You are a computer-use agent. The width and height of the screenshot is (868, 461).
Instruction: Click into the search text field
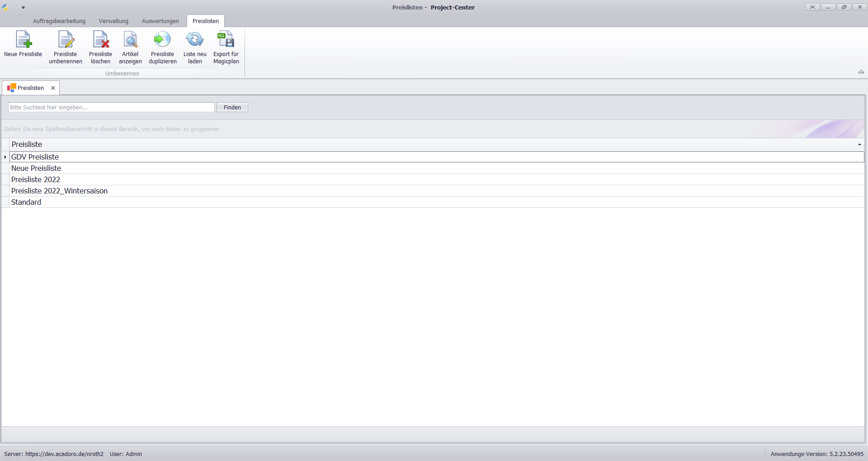(111, 107)
